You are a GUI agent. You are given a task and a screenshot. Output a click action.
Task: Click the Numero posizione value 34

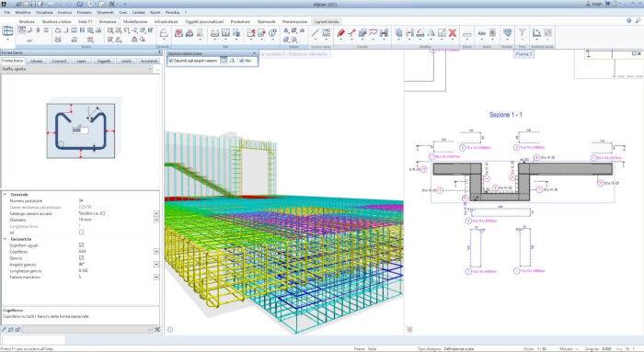[x=81, y=200]
